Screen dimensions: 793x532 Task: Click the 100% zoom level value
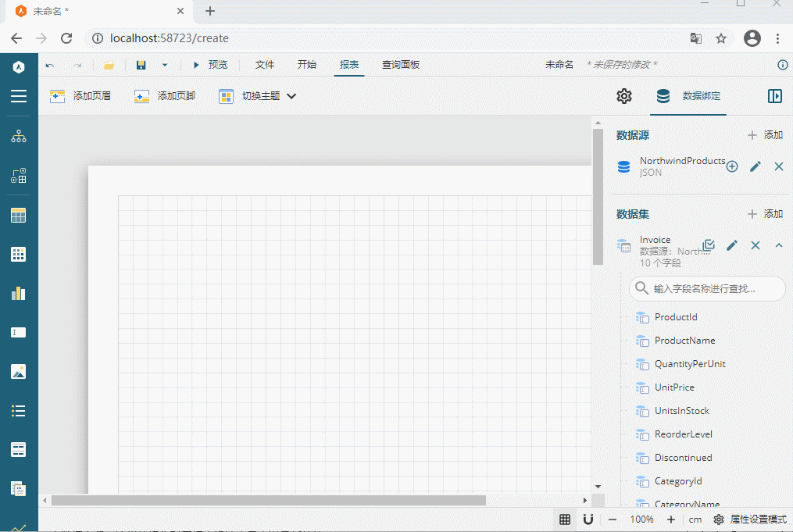point(641,520)
